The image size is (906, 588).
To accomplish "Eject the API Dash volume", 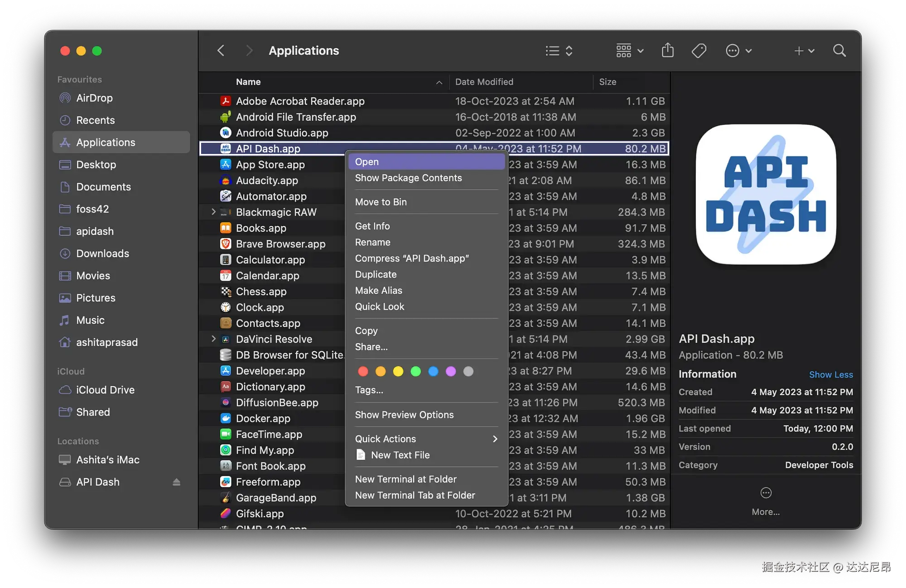I will tap(176, 482).
